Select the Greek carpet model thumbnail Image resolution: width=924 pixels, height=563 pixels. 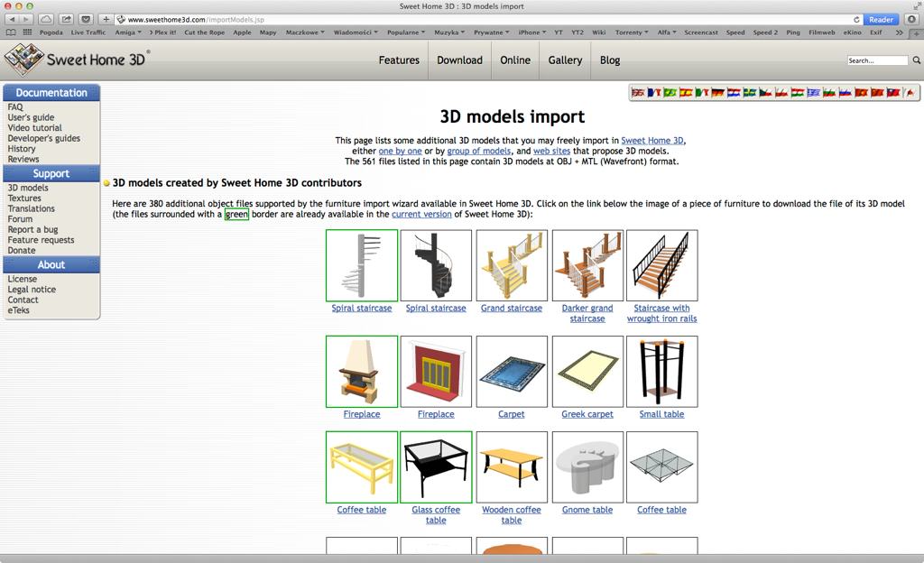pos(587,372)
